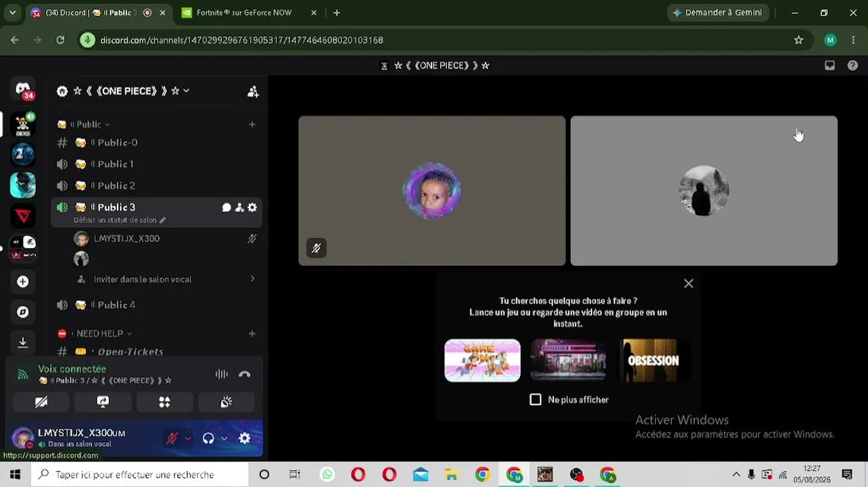Bookmark this page with star icon
This screenshot has height=487, width=868.
click(x=798, y=40)
